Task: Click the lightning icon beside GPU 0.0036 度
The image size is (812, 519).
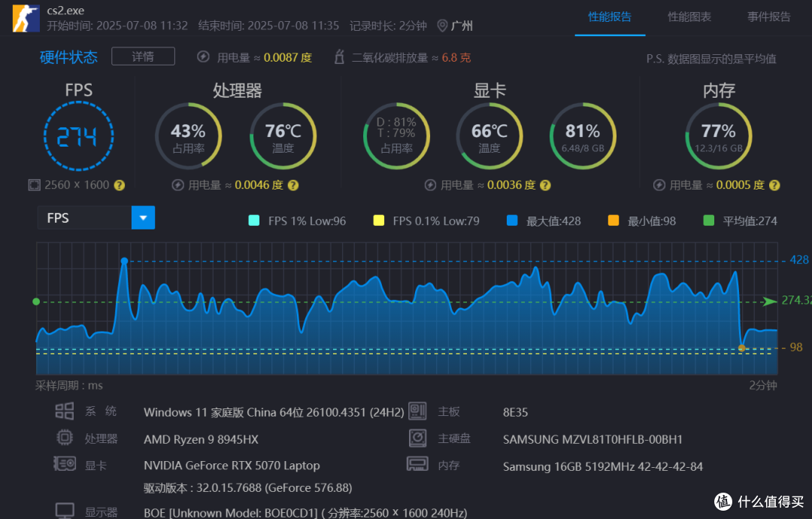Action: [430, 185]
